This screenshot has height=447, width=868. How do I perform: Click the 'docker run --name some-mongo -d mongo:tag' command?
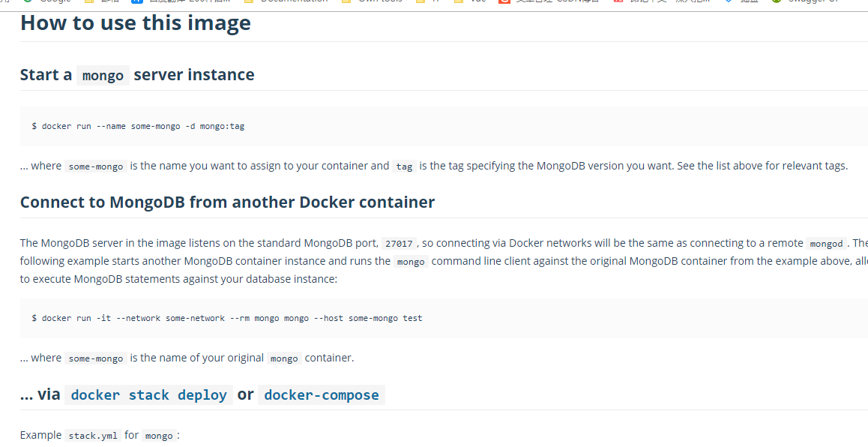pyautogui.click(x=138, y=126)
